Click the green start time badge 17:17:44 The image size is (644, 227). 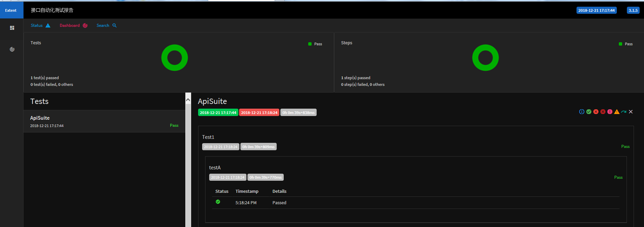click(218, 113)
